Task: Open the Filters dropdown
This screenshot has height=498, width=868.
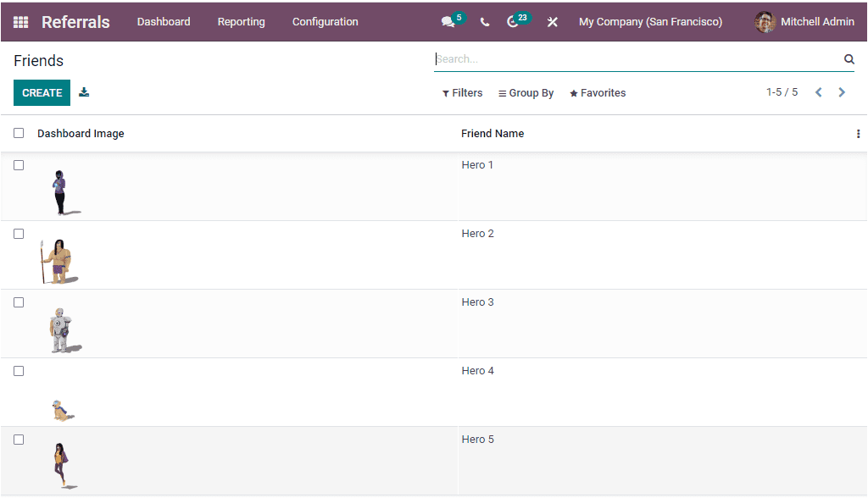Action: point(462,92)
